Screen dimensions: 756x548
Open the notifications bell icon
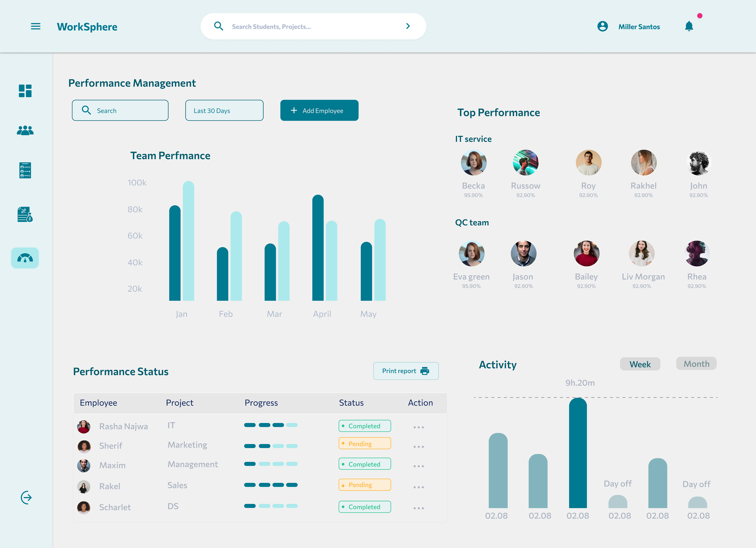689,26
